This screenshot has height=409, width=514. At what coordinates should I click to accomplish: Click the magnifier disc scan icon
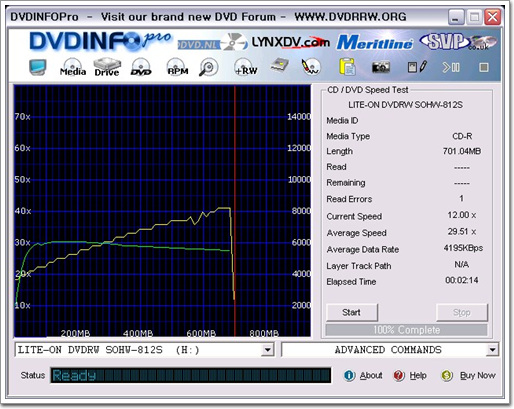(x=208, y=67)
